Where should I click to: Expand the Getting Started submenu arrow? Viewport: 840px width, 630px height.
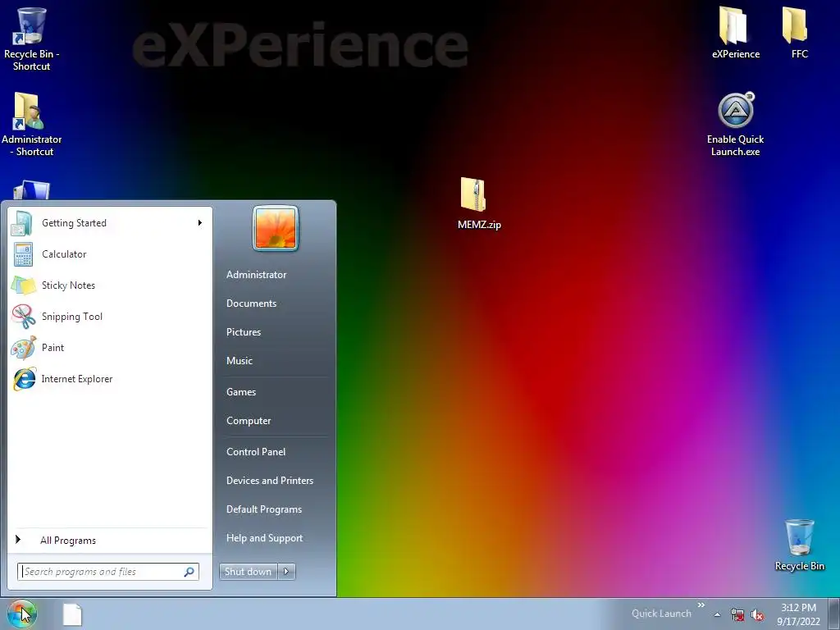[200, 223]
